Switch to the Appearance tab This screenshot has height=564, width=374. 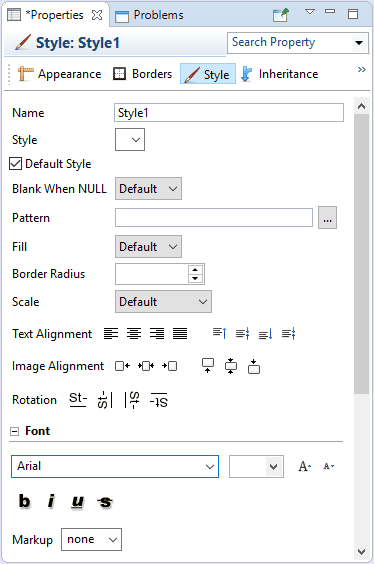(59, 74)
